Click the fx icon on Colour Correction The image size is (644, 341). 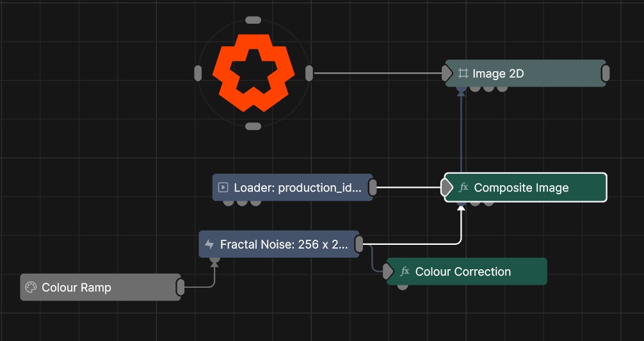pyautogui.click(x=405, y=272)
